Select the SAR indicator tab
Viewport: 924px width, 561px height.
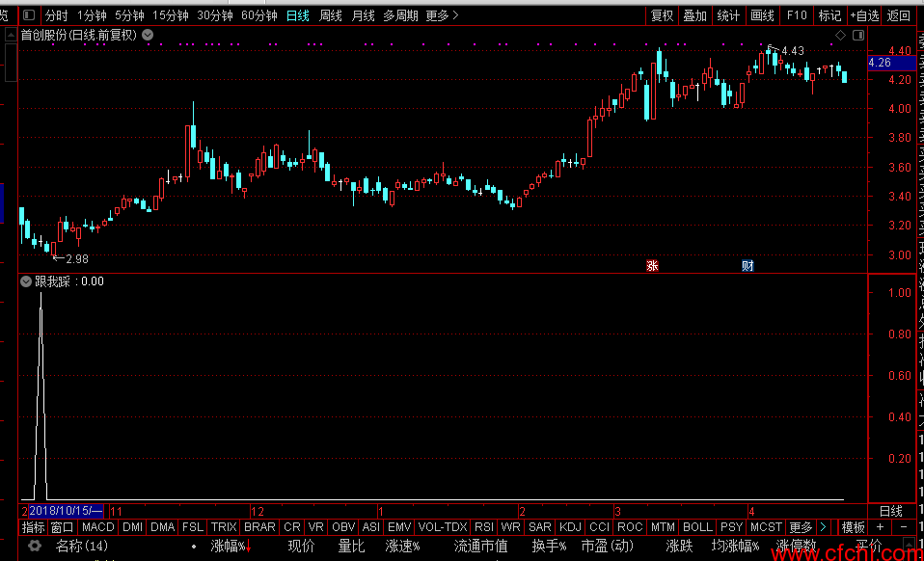tap(540, 527)
